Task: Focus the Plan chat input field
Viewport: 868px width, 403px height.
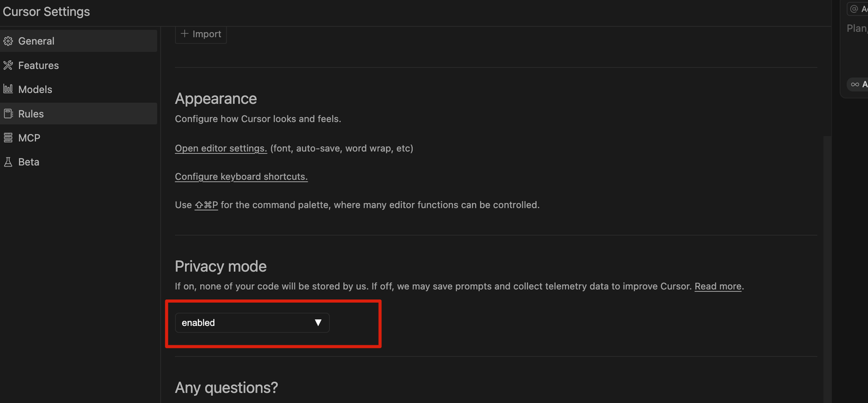Action: (857, 28)
